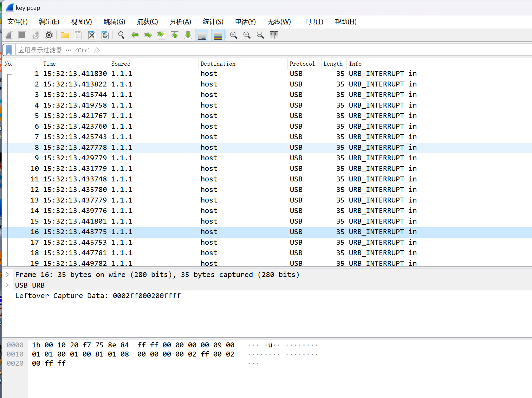Open the 跳转(G) menu
Image resolution: width=532 pixels, height=398 pixels.
point(115,22)
